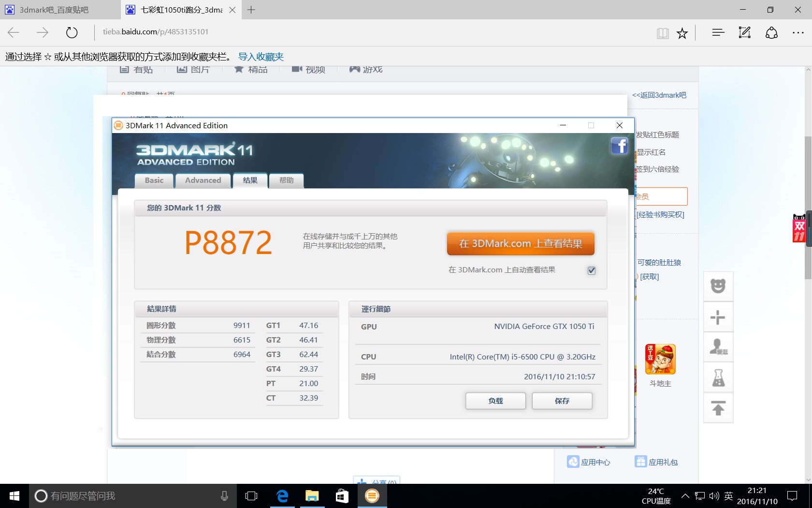Switch to 3dmark吧 browser tab

tap(60, 10)
